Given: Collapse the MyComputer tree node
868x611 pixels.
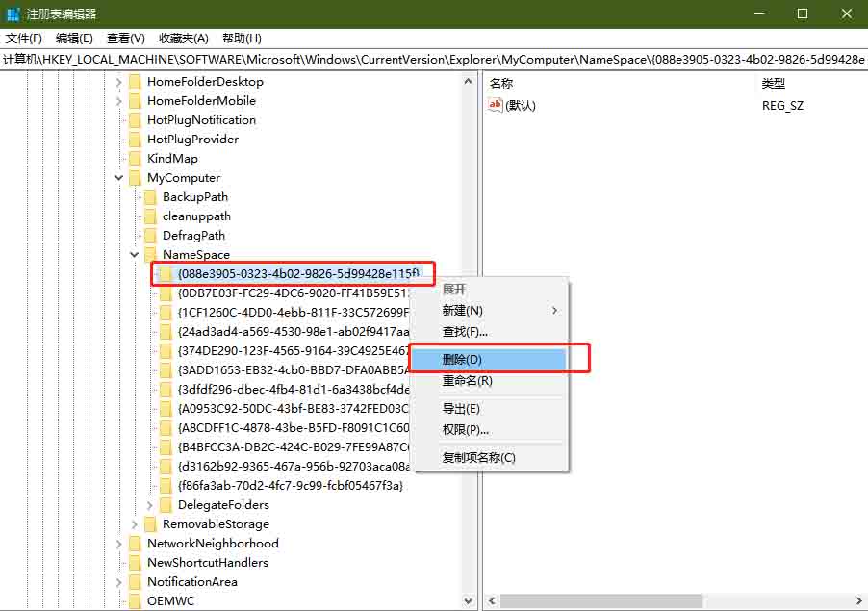Looking at the screenshot, I should pos(119,178).
